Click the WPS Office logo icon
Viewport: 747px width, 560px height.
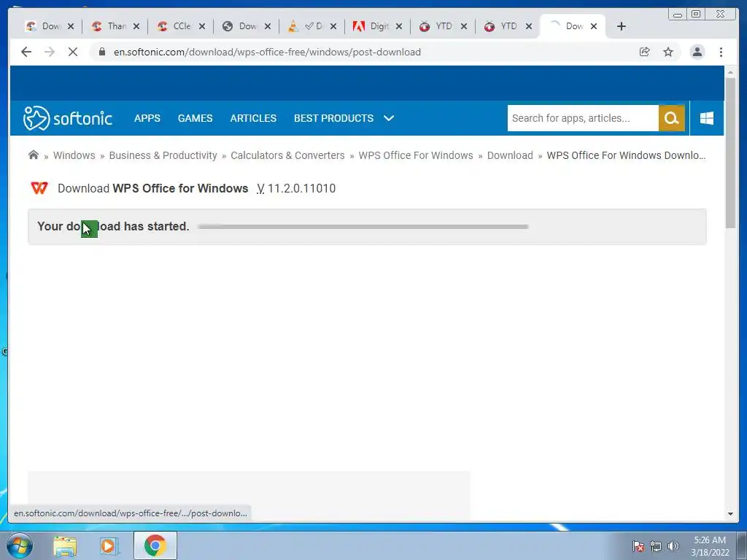coord(39,188)
